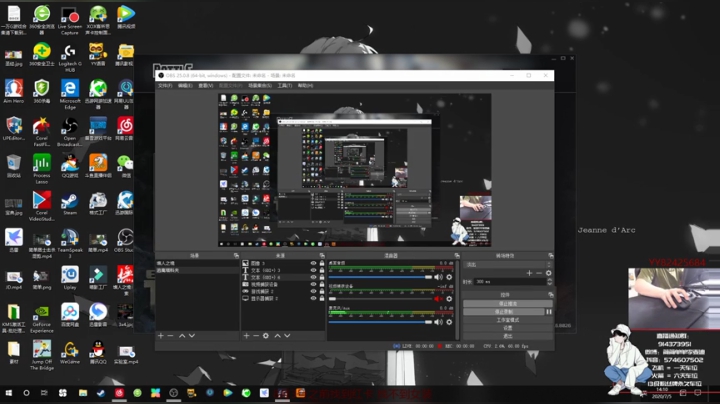The height and width of the screenshot is (404, 720).
Task: Open transition properties gear icon
Action: point(548,273)
